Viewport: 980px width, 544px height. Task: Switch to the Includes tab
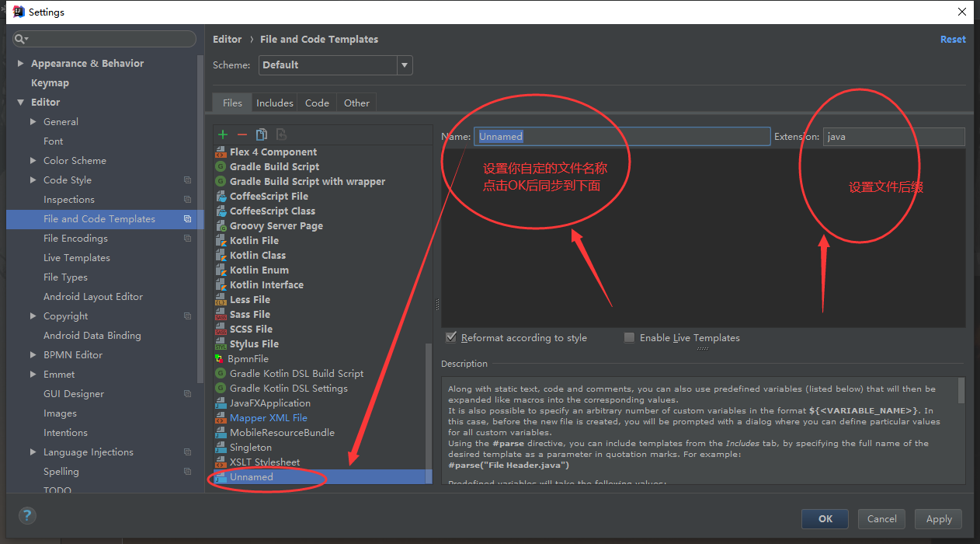pyautogui.click(x=275, y=103)
